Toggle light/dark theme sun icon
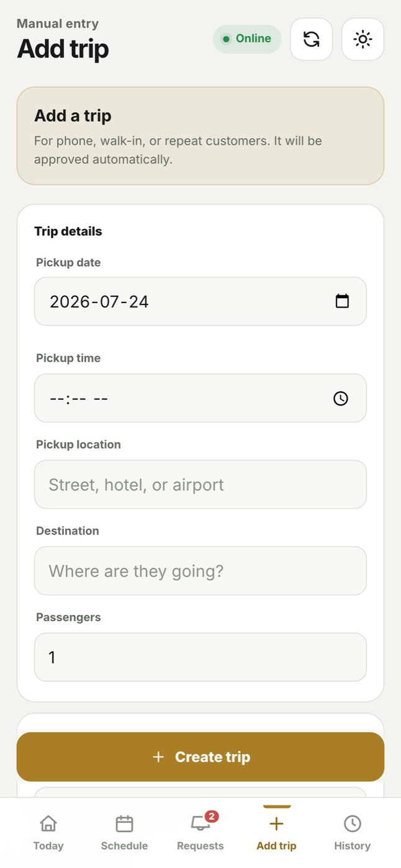This screenshot has width=401, height=868. click(363, 39)
